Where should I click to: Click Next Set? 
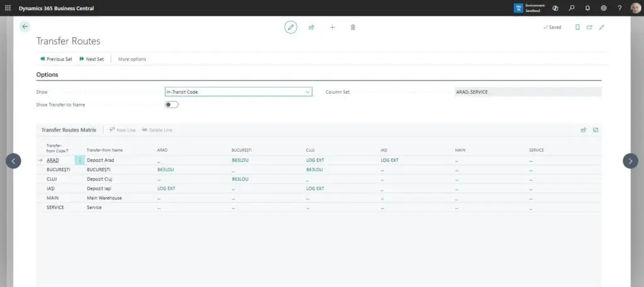tap(92, 59)
